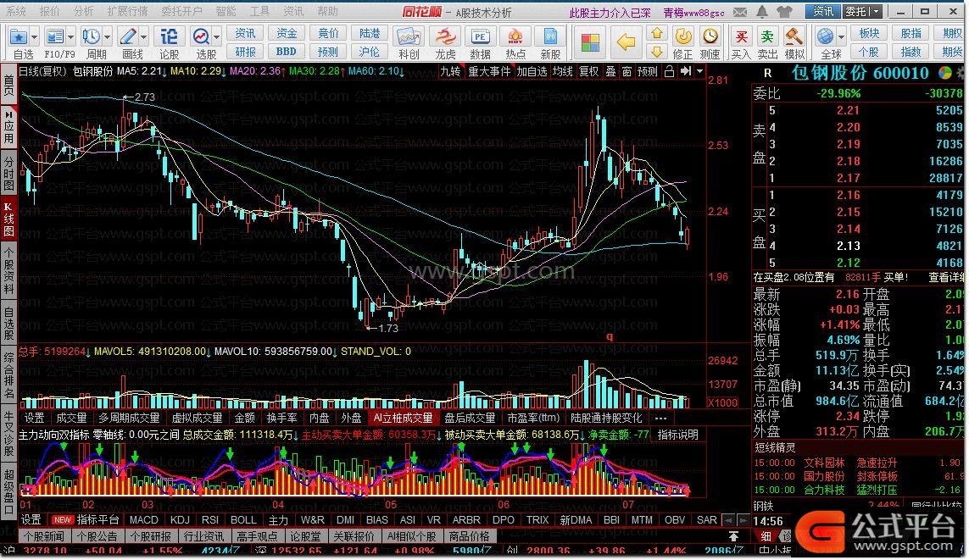Expand the 画线 dropdown arrow
The image size is (969, 560).
coord(143,37)
